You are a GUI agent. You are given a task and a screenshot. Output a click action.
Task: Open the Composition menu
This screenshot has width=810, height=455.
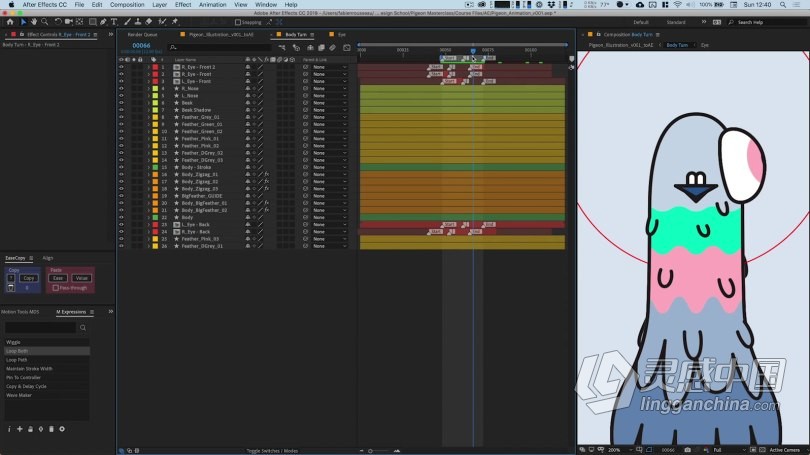pyautogui.click(x=127, y=5)
